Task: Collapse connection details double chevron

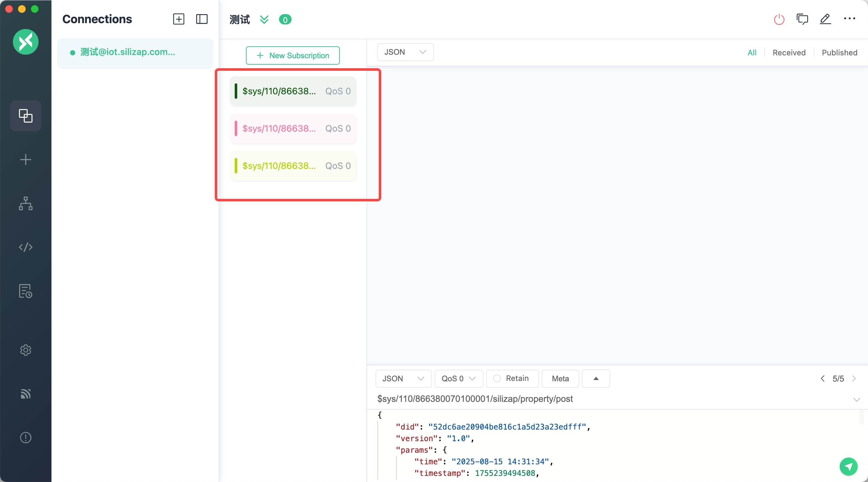Action: [264, 20]
